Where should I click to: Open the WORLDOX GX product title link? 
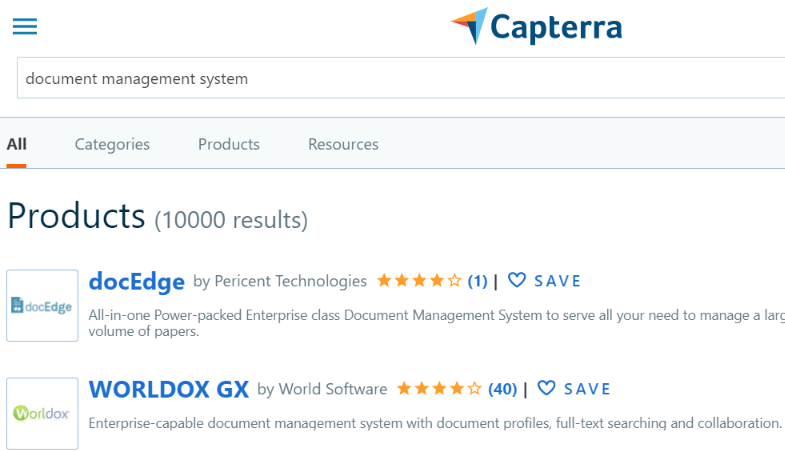168,389
